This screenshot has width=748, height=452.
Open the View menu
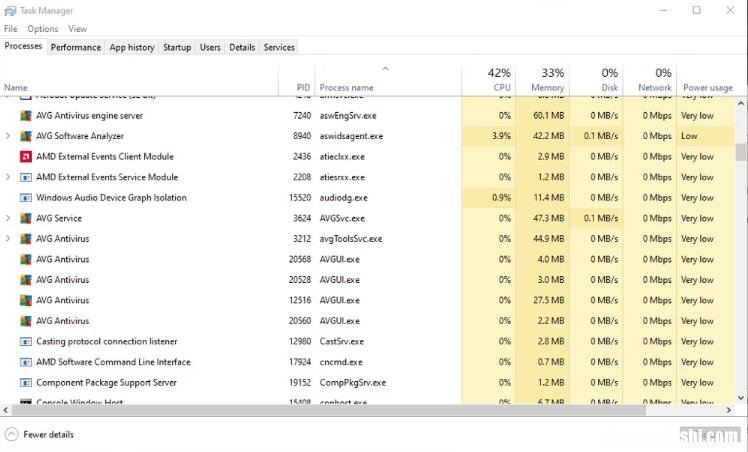pos(77,29)
